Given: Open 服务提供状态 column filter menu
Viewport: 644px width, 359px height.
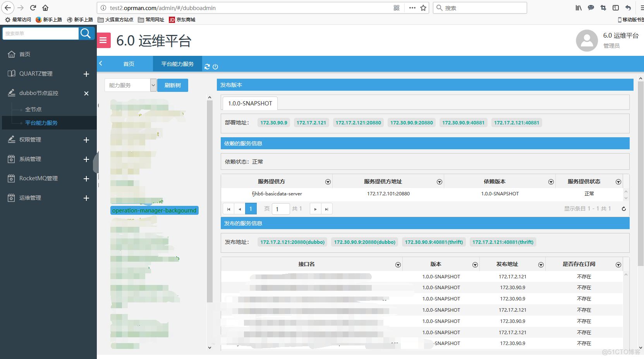Looking at the screenshot, I should point(618,182).
